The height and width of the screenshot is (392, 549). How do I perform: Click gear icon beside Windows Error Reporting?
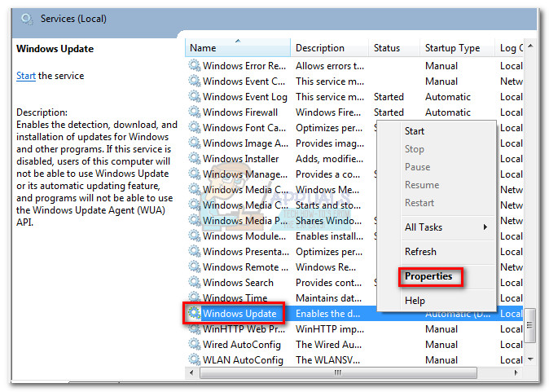click(x=195, y=65)
